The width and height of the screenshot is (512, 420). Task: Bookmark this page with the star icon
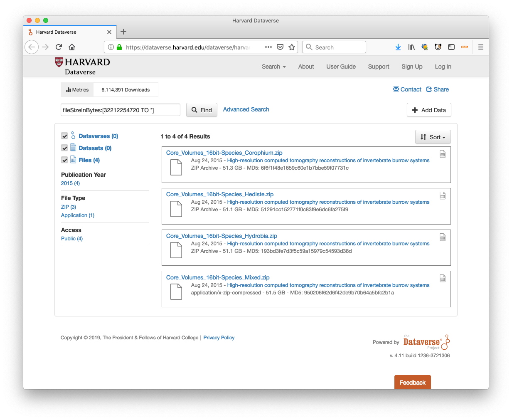(292, 47)
